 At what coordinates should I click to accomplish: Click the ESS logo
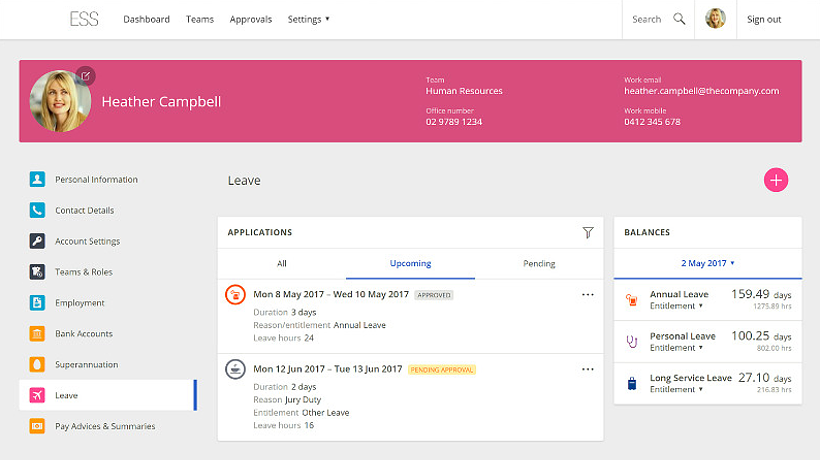[x=84, y=19]
